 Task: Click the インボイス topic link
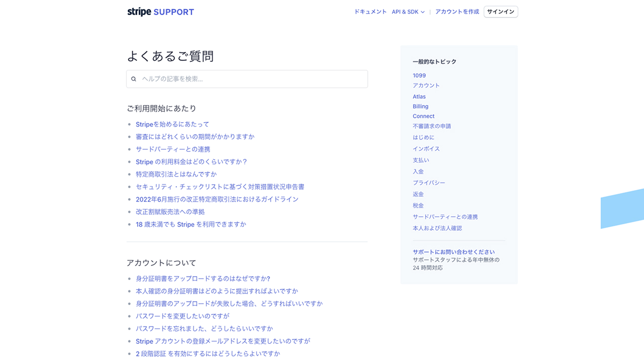click(x=426, y=148)
